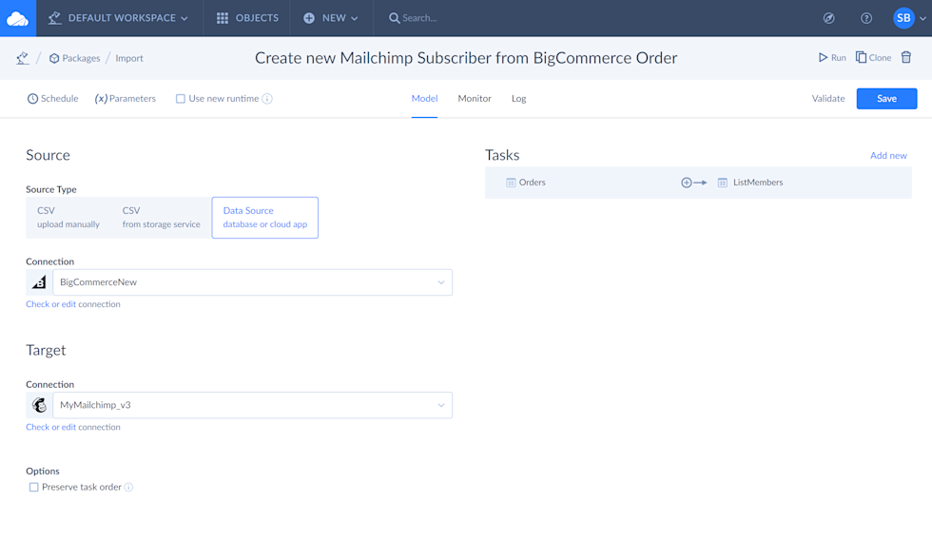This screenshot has width=932, height=560.
Task: Expand the MyMailchimp_v3 target connection dropdown
Action: [x=441, y=405]
